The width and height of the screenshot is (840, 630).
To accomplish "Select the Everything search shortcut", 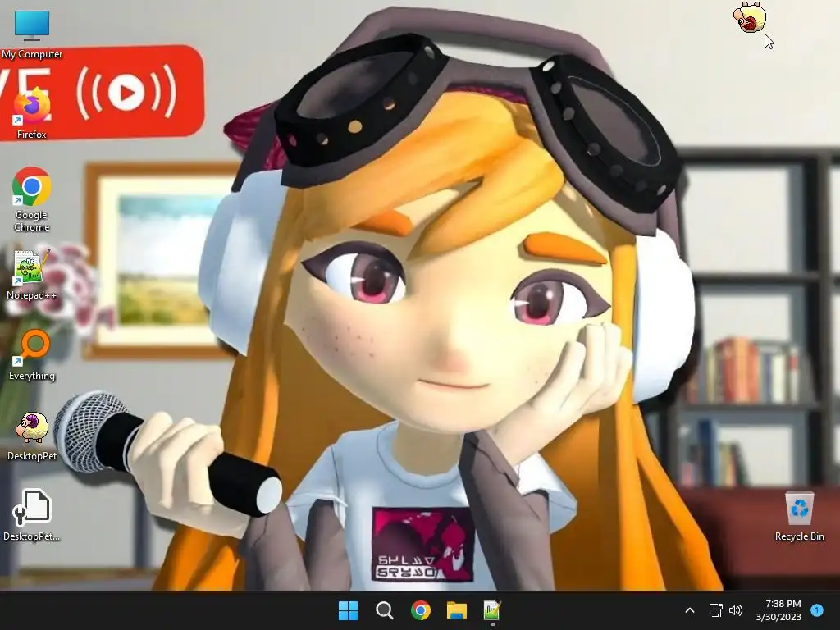I will coord(32,354).
